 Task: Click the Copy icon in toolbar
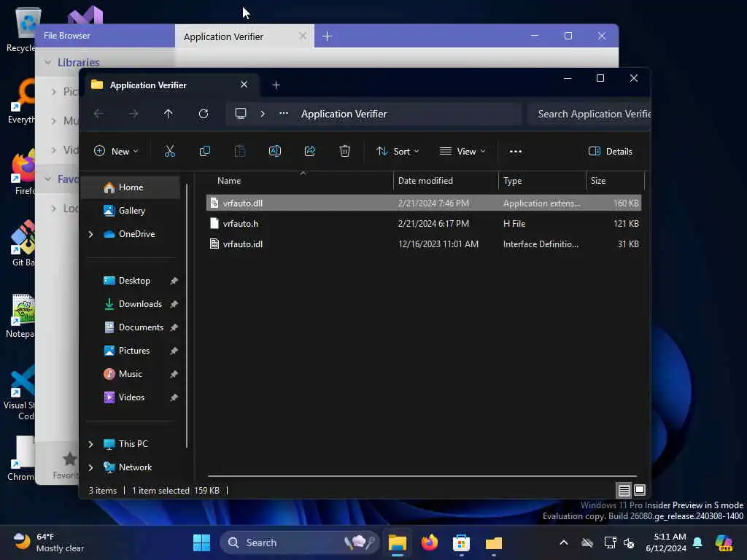tap(205, 152)
